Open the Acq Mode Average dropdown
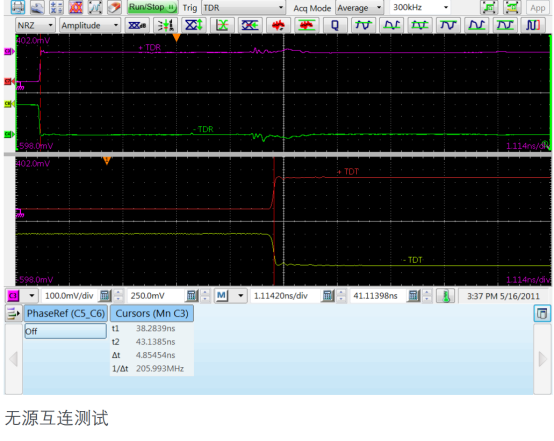This screenshot has height=441, width=554. click(x=359, y=7)
